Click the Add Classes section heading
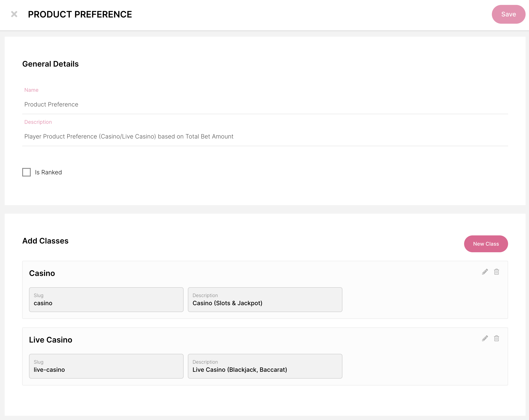This screenshot has width=529, height=420. (x=45, y=241)
